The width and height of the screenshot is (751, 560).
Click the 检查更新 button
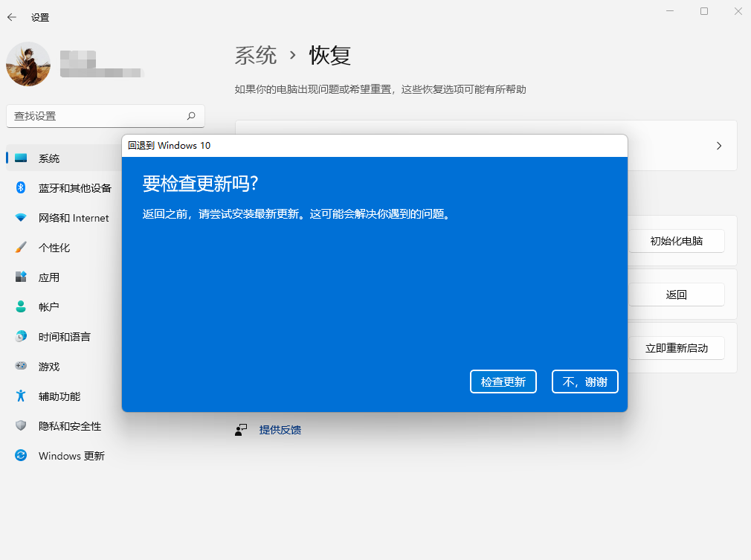503,382
